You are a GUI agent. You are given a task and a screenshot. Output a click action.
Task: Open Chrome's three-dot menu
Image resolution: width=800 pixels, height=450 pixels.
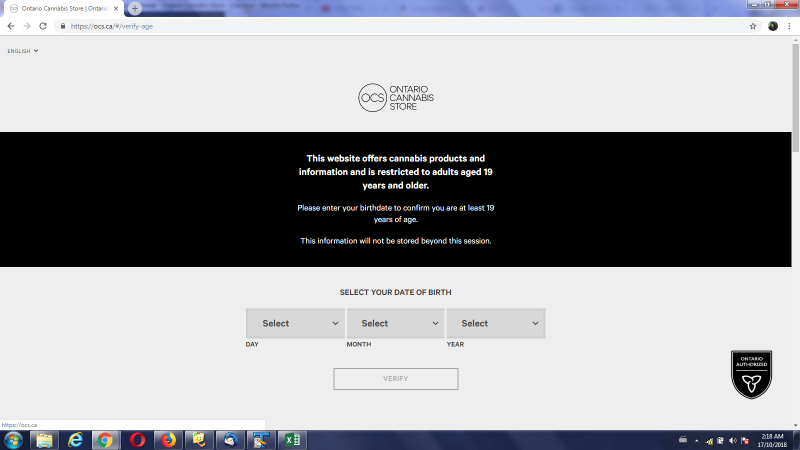point(789,26)
